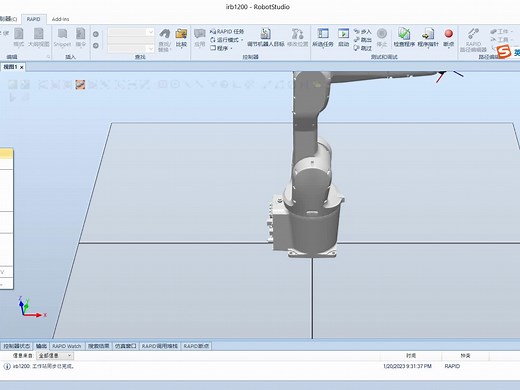The image size is (520, 390).
Task: Expand the Run Mode dropdown
Action: pyautogui.click(x=227, y=40)
